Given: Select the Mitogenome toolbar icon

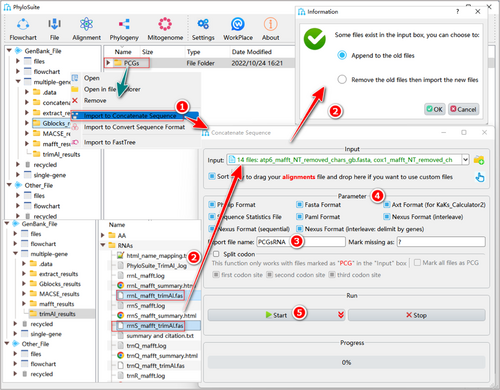Looking at the screenshot, I should [x=165, y=24].
